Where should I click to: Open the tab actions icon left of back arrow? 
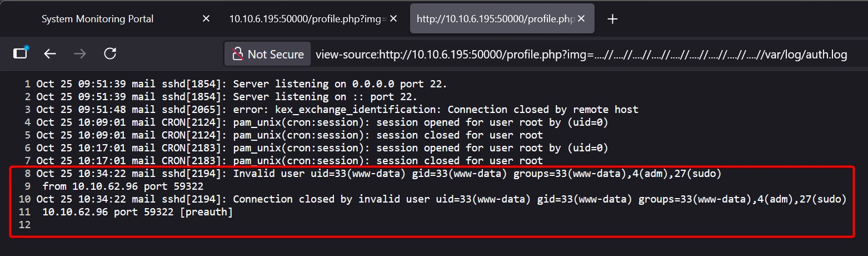[21, 53]
